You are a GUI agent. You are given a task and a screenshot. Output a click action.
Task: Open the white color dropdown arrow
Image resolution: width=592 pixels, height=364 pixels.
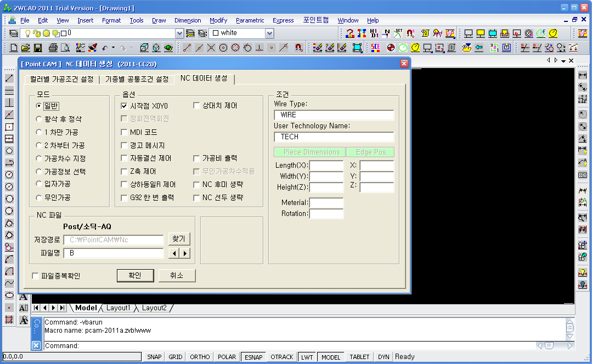[x=269, y=33]
